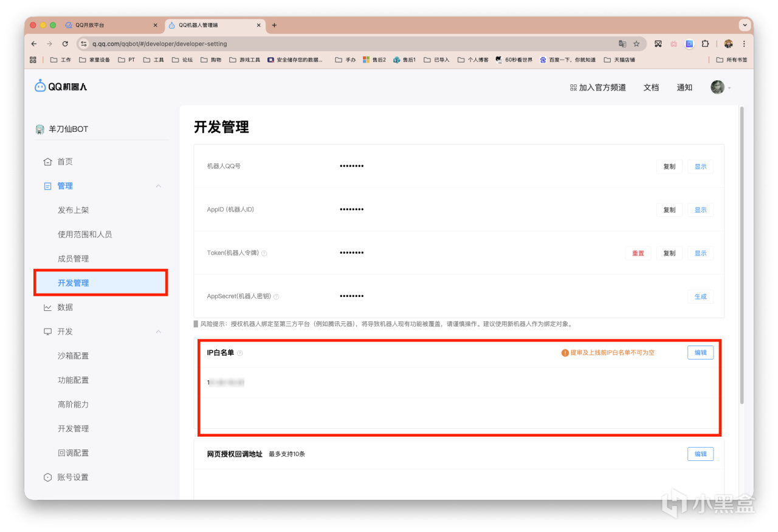Click the browser address bar URL
778x532 pixels.
click(x=160, y=44)
